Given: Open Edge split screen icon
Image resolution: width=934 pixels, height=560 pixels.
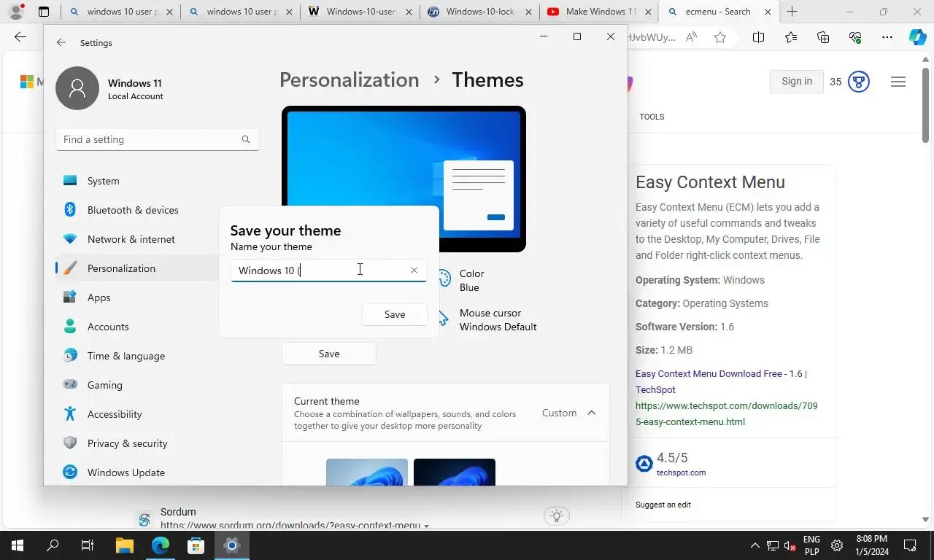Looking at the screenshot, I should click(758, 37).
